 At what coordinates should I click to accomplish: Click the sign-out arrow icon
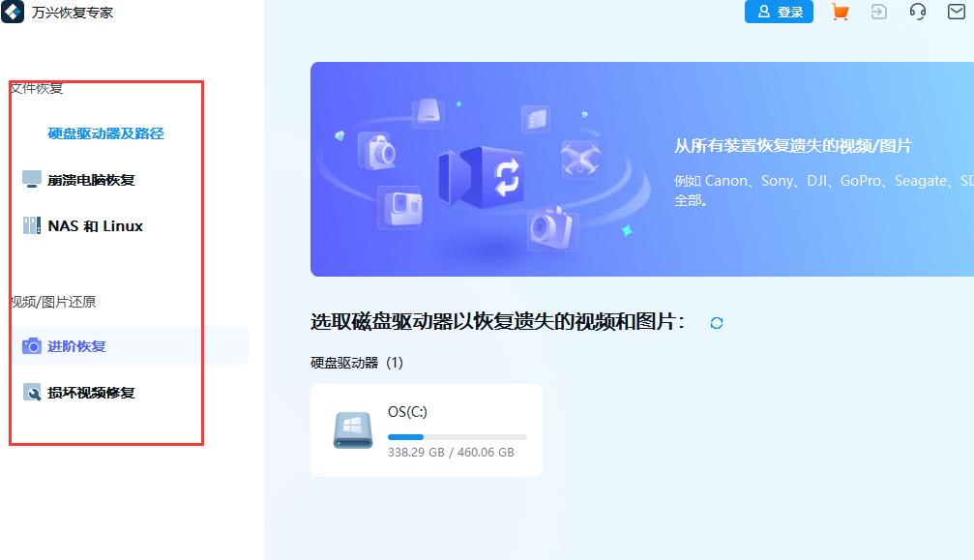(878, 12)
